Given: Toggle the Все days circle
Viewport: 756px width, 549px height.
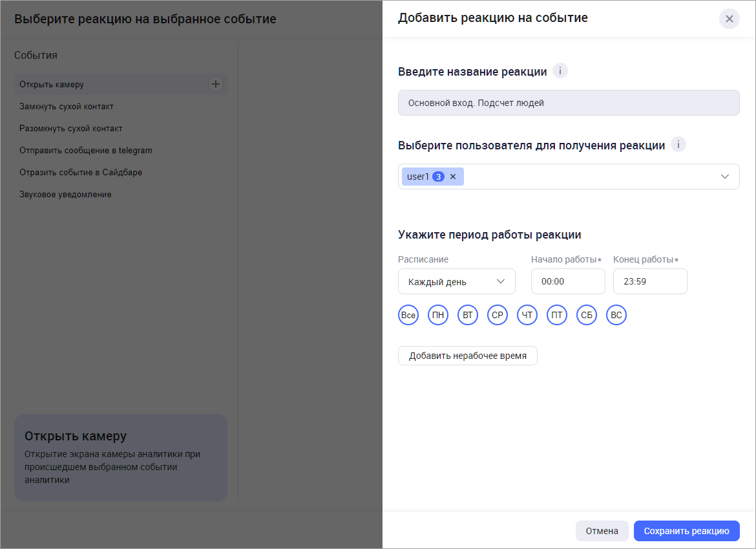Looking at the screenshot, I should point(408,316).
